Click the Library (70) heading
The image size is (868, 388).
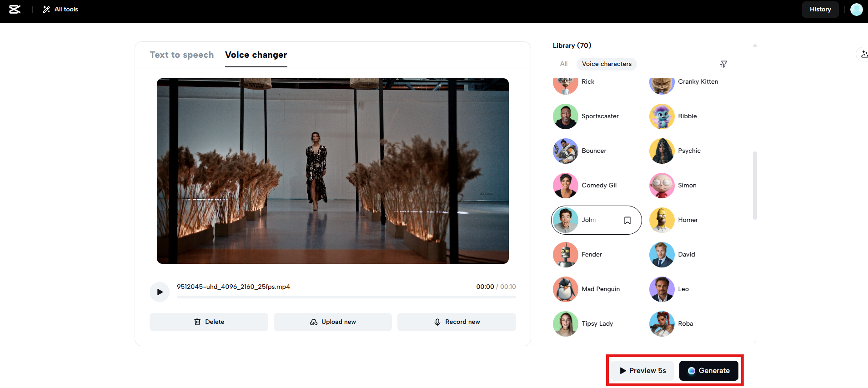coord(572,45)
